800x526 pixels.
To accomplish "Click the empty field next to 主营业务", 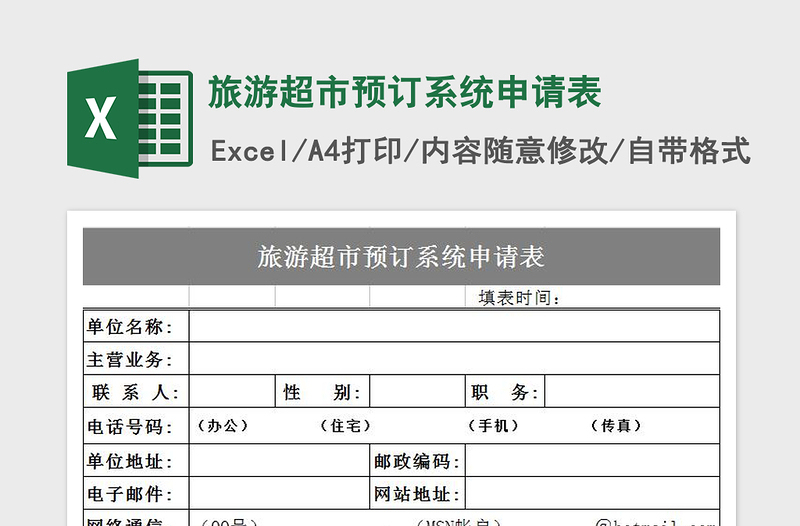I will click(454, 359).
